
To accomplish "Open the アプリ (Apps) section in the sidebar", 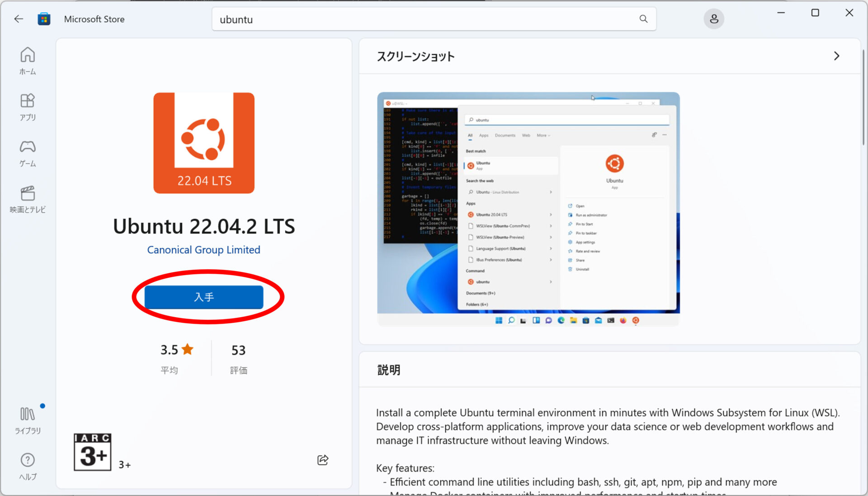I will pyautogui.click(x=28, y=107).
